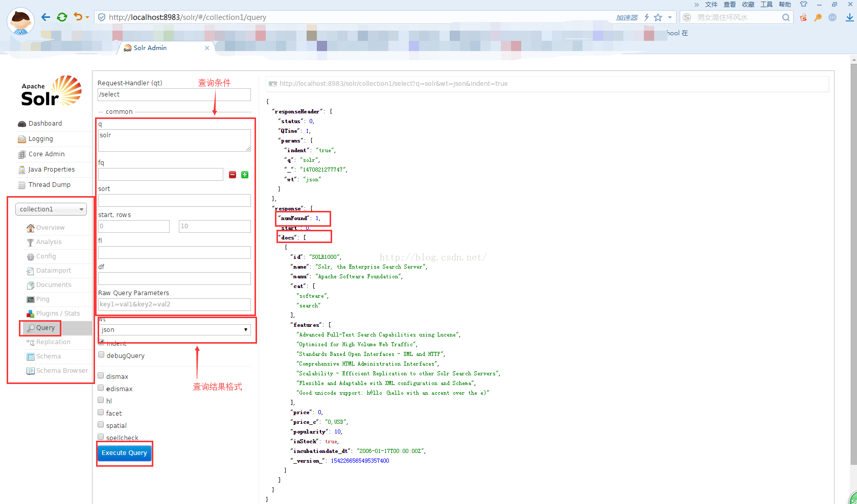Click the Apache Solr logo
Viewport: 857px width, 504px height.
[51, 91]
